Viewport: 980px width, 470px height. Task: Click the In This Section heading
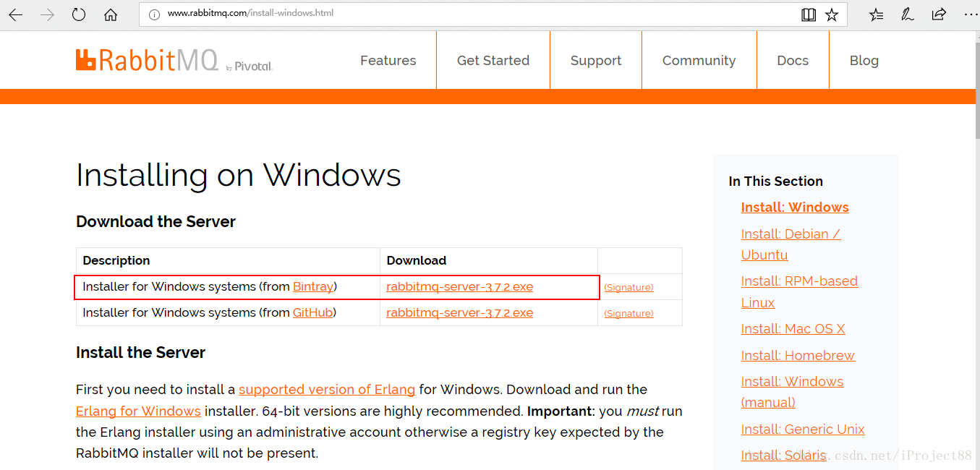coord(776,181)
